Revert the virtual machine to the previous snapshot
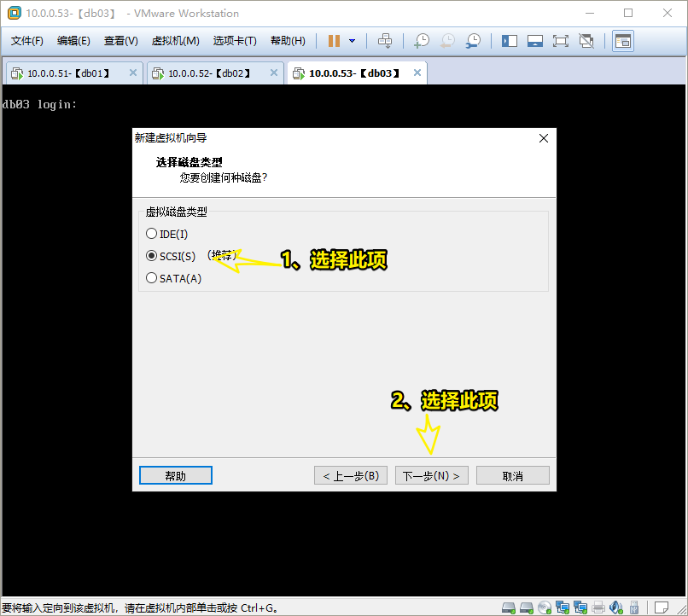The width and height of the screenshot is (688, 616). click(x=447, y=41)
